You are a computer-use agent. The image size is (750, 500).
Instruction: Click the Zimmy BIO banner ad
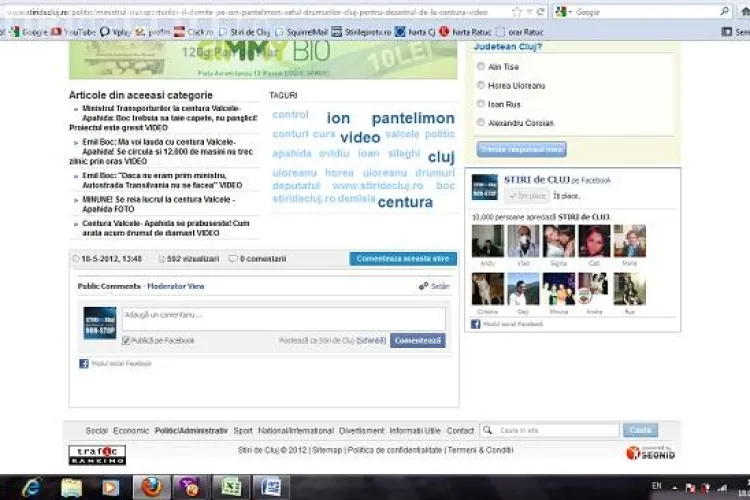tap(263, 59)
